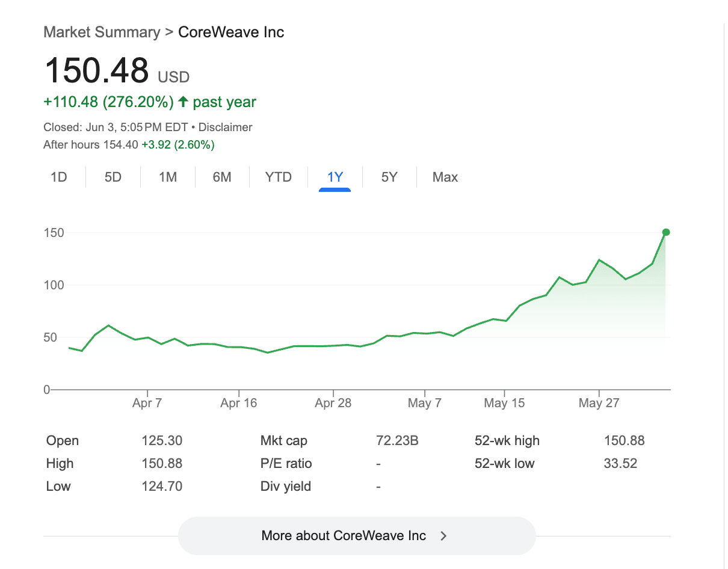Click the Apr 7 axis date
728x569 pixels.
coord(147,404)
